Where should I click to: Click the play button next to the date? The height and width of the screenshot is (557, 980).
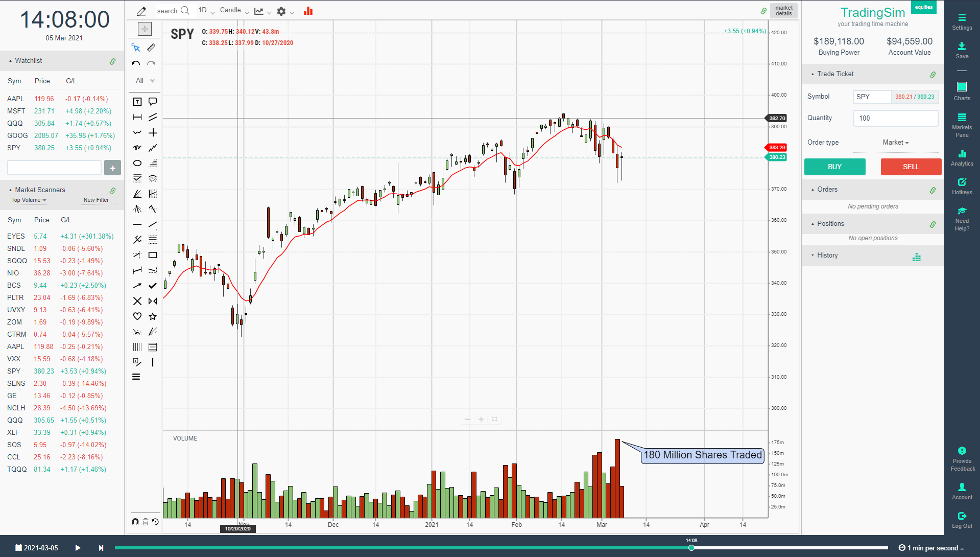point(77,547)
